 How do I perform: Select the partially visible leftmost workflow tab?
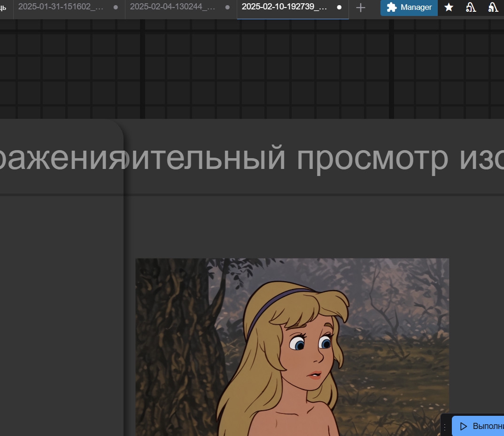(x=4, y=7)
